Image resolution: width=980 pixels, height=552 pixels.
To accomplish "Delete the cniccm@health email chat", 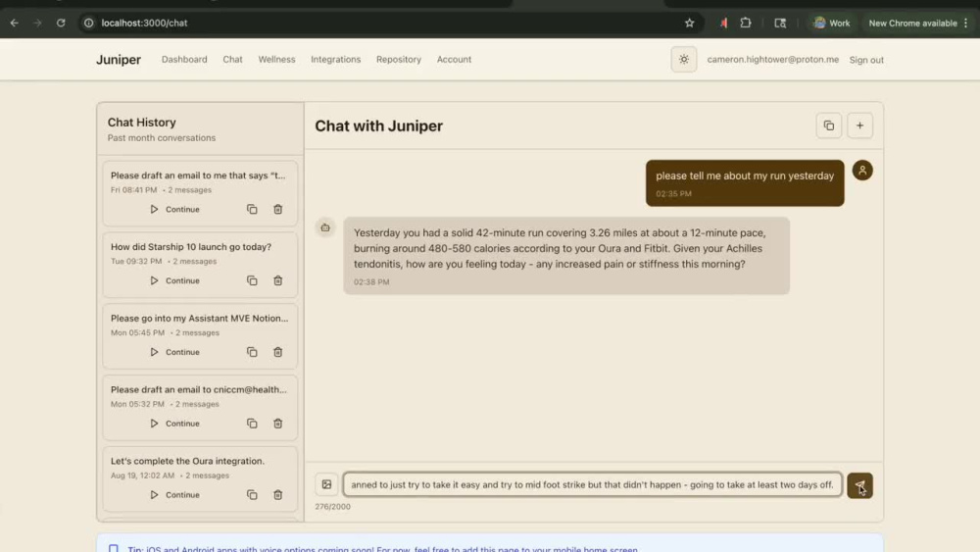I will [278, 424].
